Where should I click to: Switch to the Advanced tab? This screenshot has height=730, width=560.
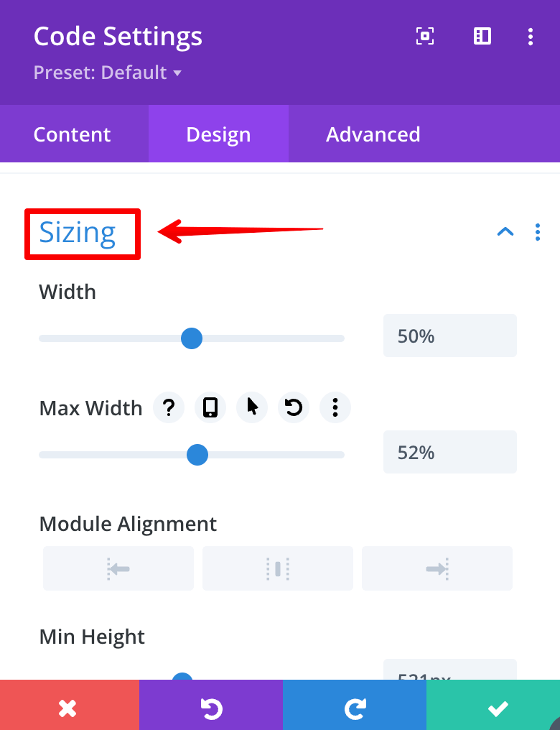(x=373, y=134)
